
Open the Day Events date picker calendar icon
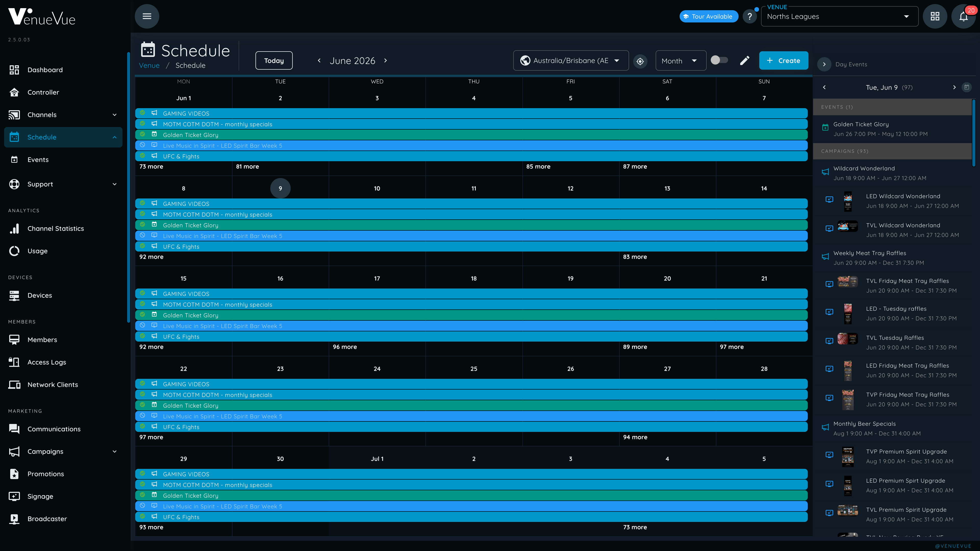(966, 87)
